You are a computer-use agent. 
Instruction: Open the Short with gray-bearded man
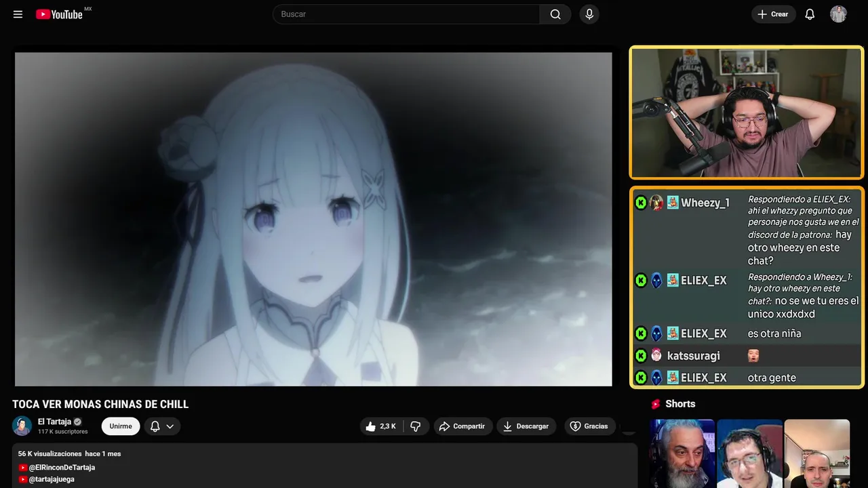(682, 453)
